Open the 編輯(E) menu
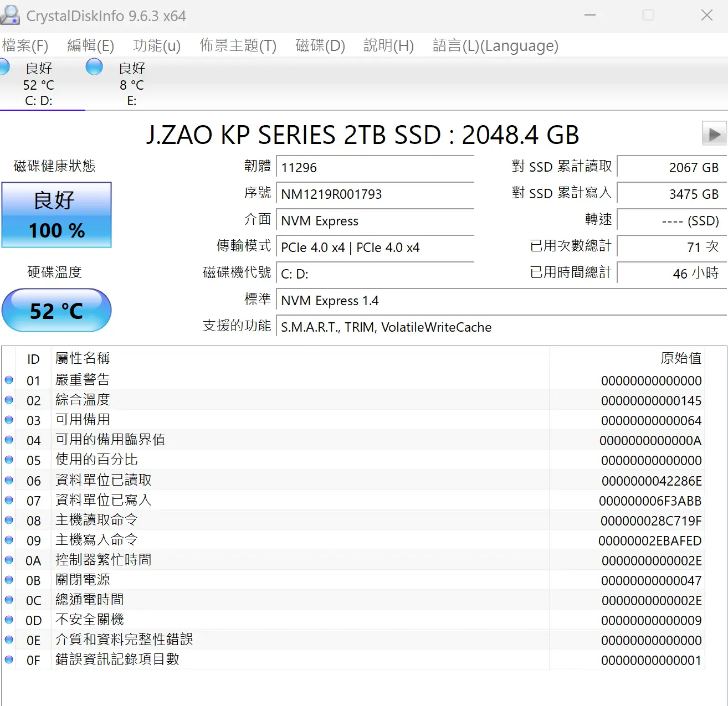This screenshot has height=706, width=728. (x=90, y=45)
